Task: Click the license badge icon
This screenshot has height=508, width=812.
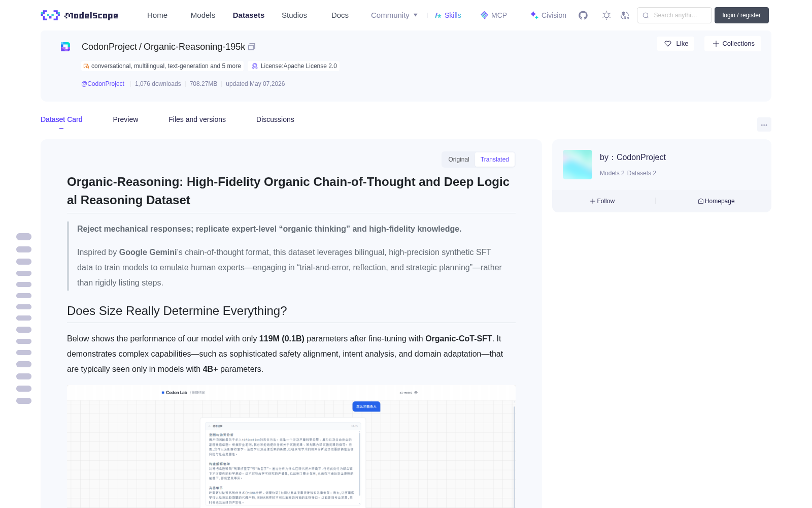Action: click(255, 66)
